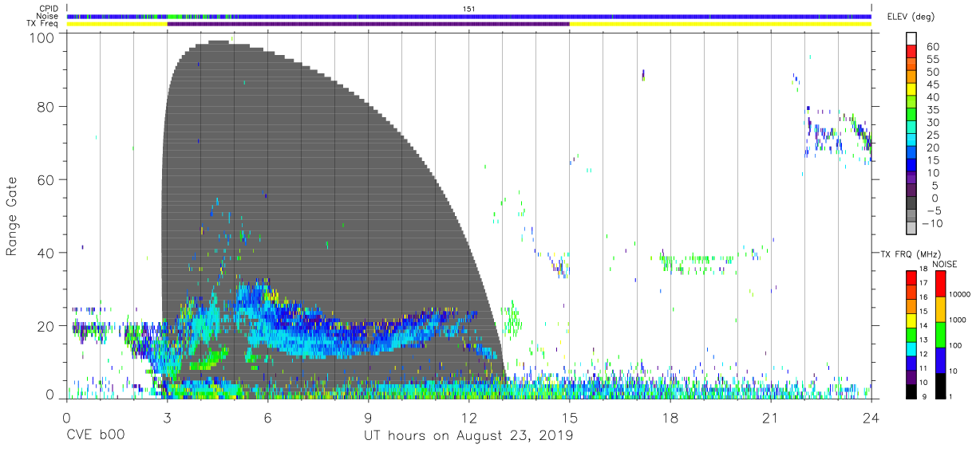Select the white top segment of ELEV colorbar

[x=912, y=40]
